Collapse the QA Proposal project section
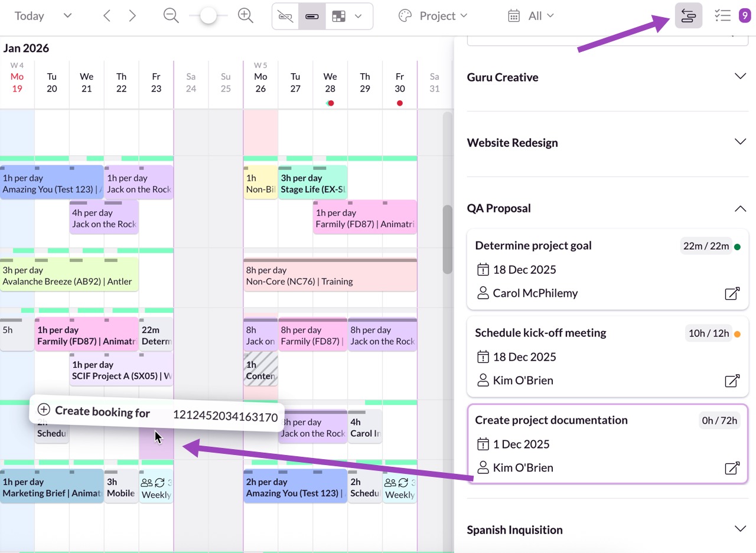756x553 pixels. (x=740, y=208)
